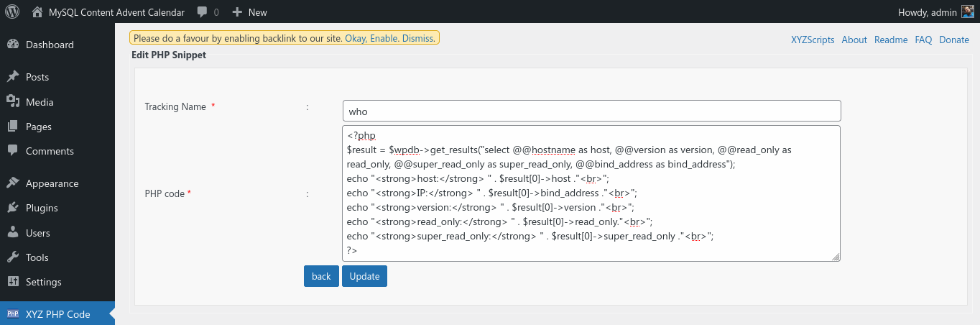
Task: Click the Plugins plug icon
Action: pyautogui.click(x=13, y=208)
